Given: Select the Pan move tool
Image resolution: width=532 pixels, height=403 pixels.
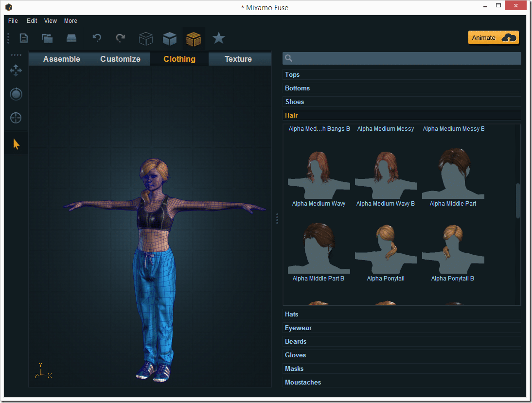Looking at the screenshot, I should coord(16,70).
